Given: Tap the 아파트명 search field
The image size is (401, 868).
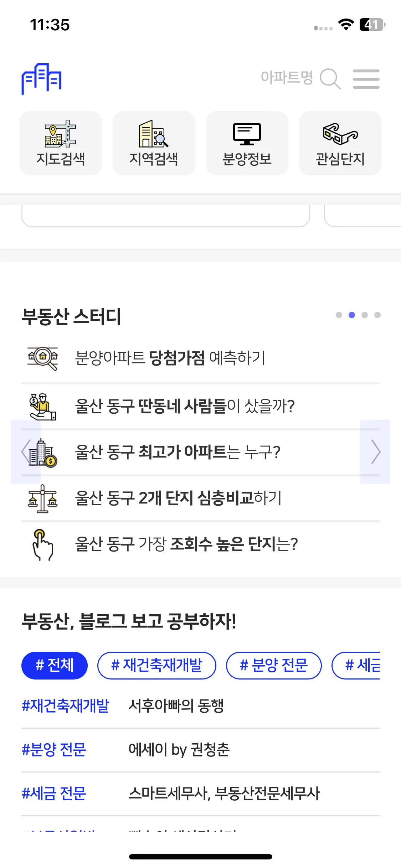Looking at the screenshot, I should pos(287,78).
